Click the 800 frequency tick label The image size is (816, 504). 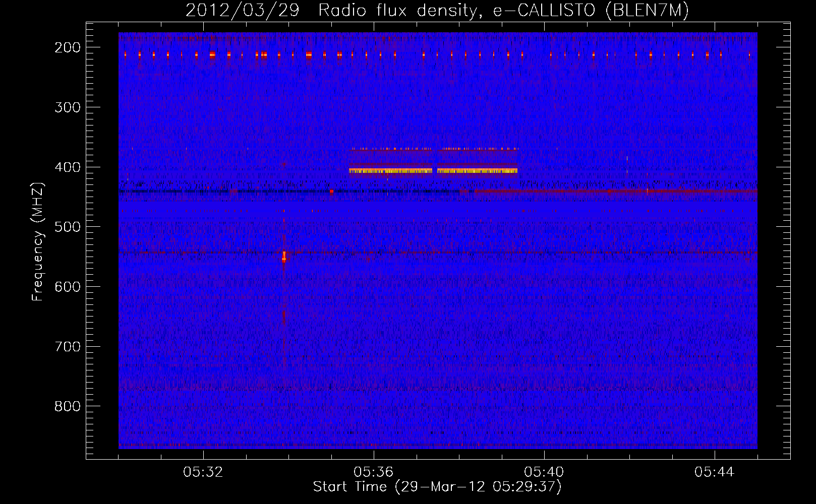coord(67,406)
